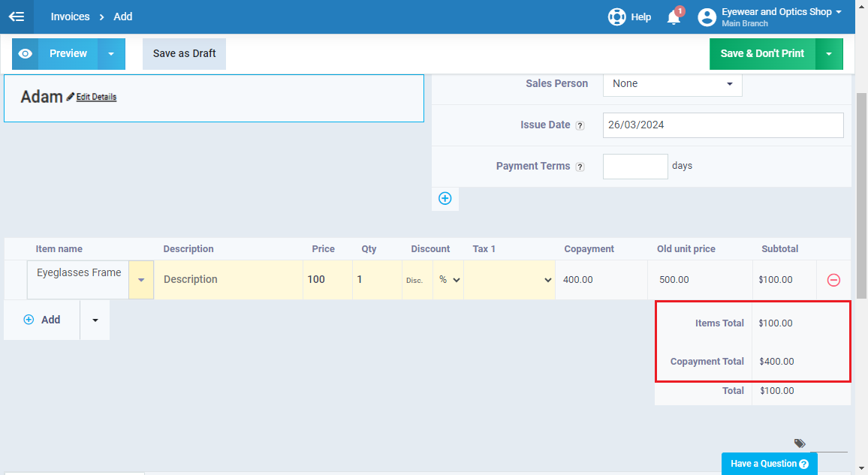Click the Save & Don't Print button
Image resolution: width=868 pixels, height=475 pixels.
tap(761, 54)
